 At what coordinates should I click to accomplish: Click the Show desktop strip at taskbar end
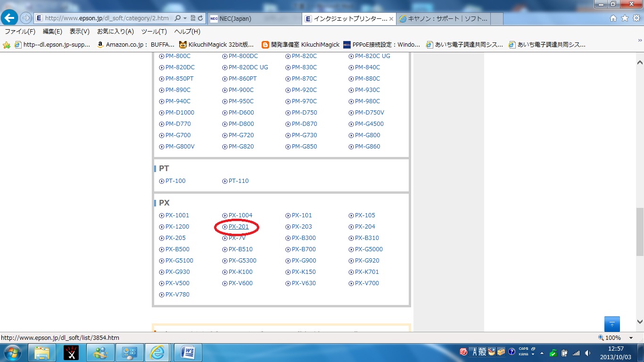[x=641, y=353]
